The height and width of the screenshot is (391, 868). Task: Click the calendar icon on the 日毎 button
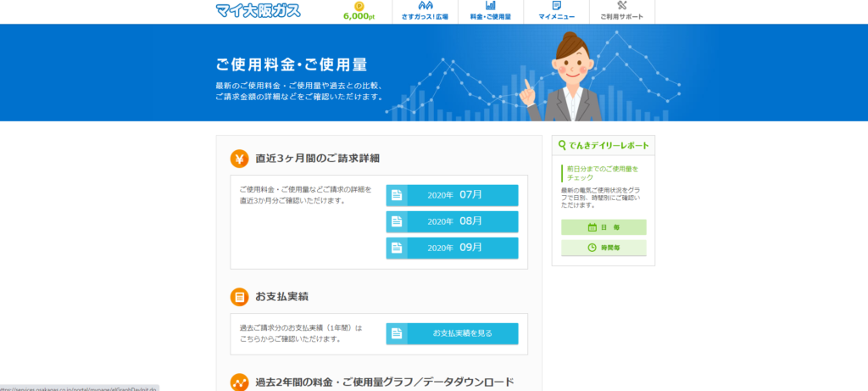pos(593,227)
